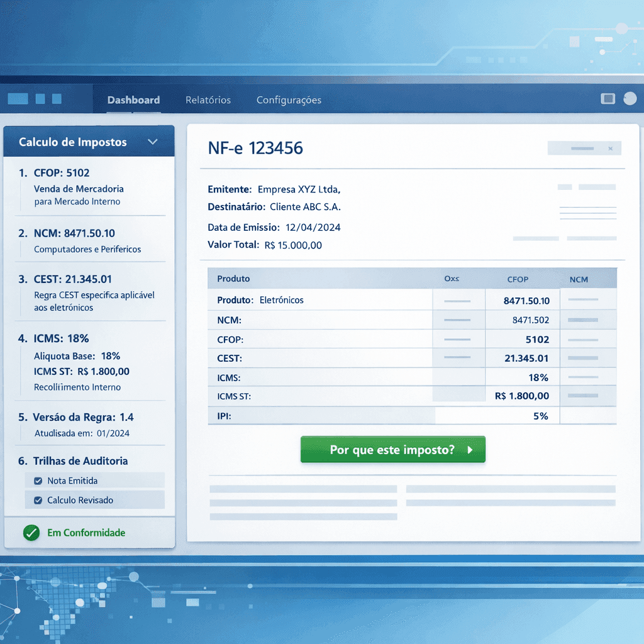The height and width of the screenshot is (644, 644).
Task: Click the Aliquota Base: 18% line
Action: coord(77,356)
